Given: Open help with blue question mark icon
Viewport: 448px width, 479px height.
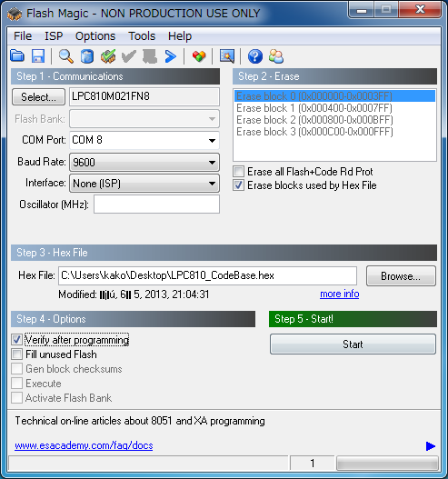Looking at the screenshot, I should pyautogui.click(x=255, y=56).
